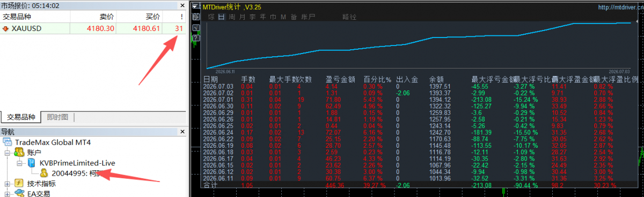Choose the 周 period in MTDriver stats
The width and height of the screenshot is (644, 197).
232,17
